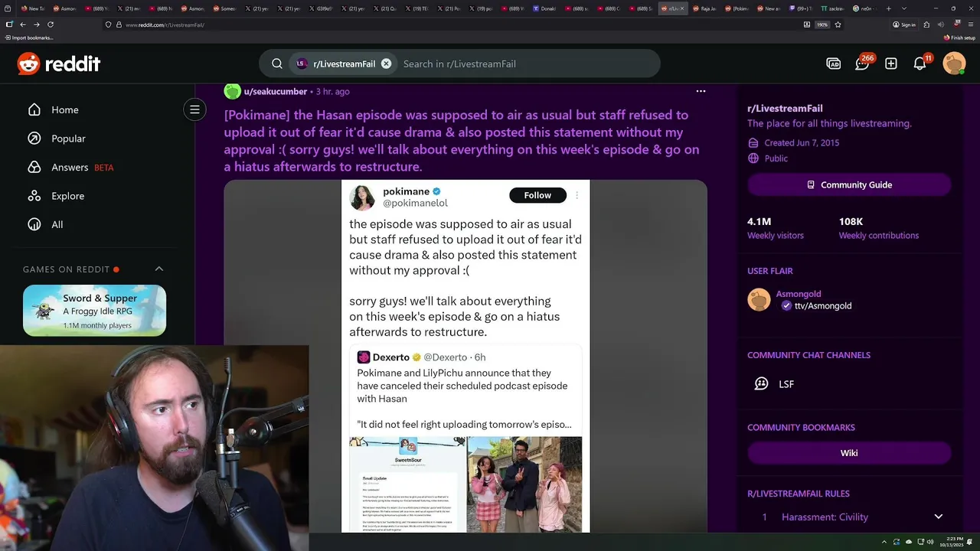
Task: Open the Community Guide button
Action: tap(849, 184)
